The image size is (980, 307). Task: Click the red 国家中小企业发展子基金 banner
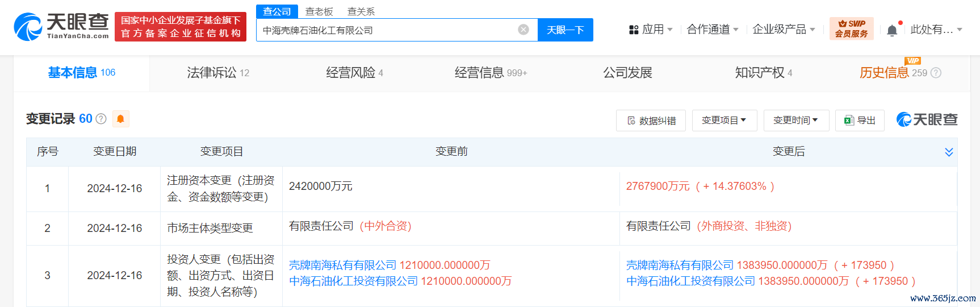pyautogui.click(x=181, y=27)
